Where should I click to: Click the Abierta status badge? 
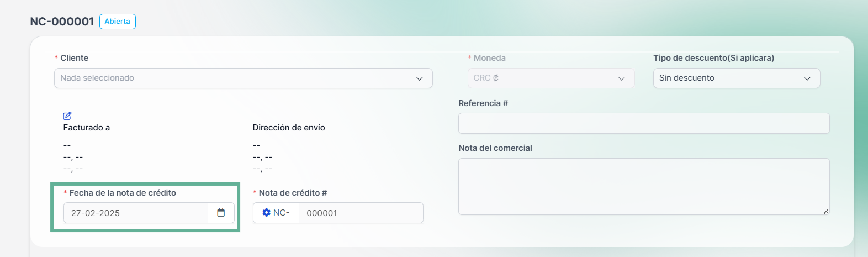[118, 22]
